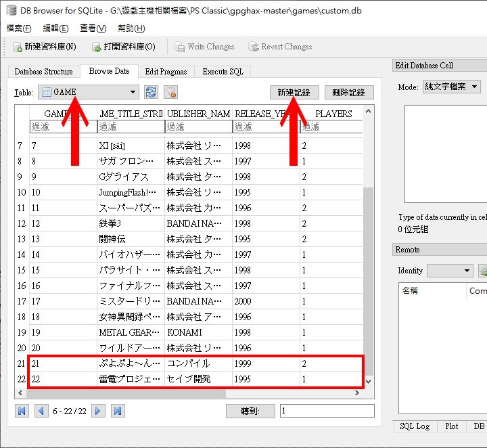Click the Edit Database Cell text area
Screen dimensions: 487x448
[x=446, y=154]
